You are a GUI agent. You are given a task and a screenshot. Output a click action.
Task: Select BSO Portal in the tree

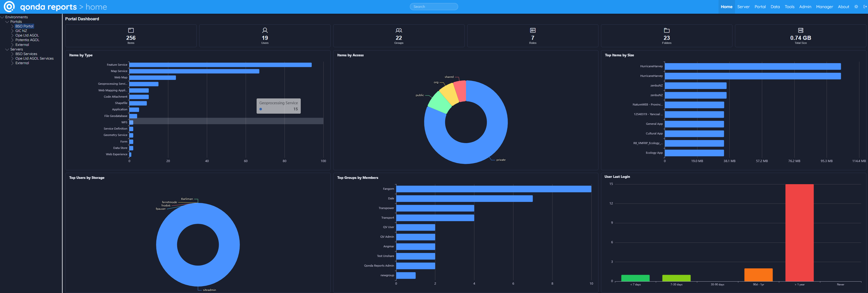(x=24, y=26)
